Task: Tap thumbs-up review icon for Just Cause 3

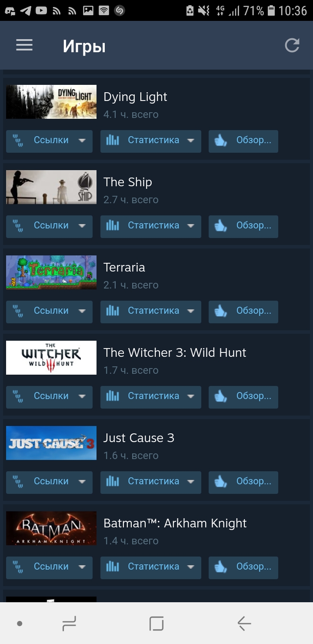Action: coord(221,482)
